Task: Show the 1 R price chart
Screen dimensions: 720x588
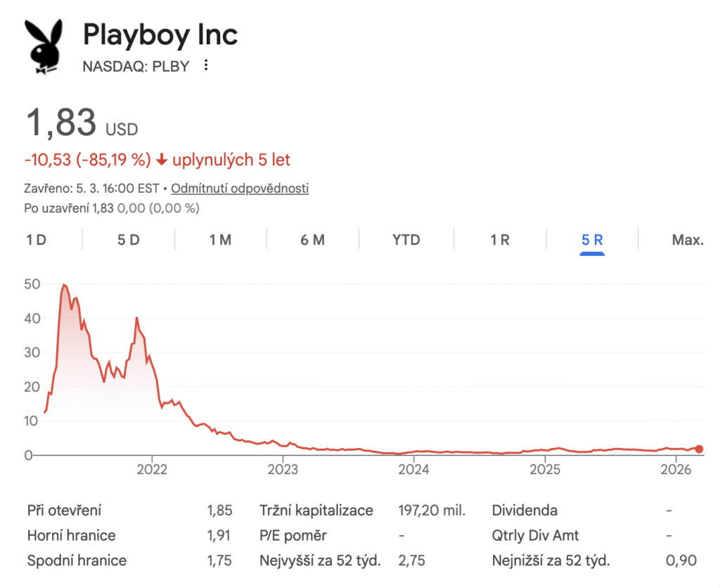Action: [x=500, y=240]
